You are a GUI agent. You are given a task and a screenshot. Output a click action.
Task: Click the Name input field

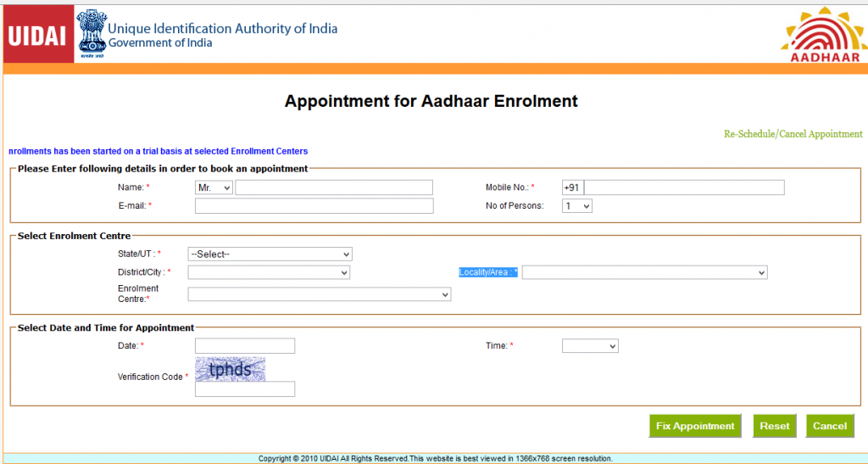(334, 187)
